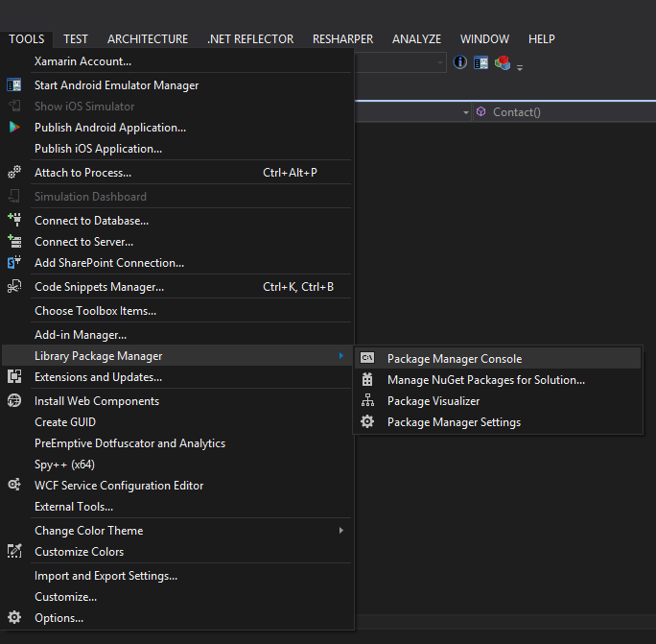Open the Contact() member dropdown
This screenshot has width=656, height=644.
pos(564,111)
